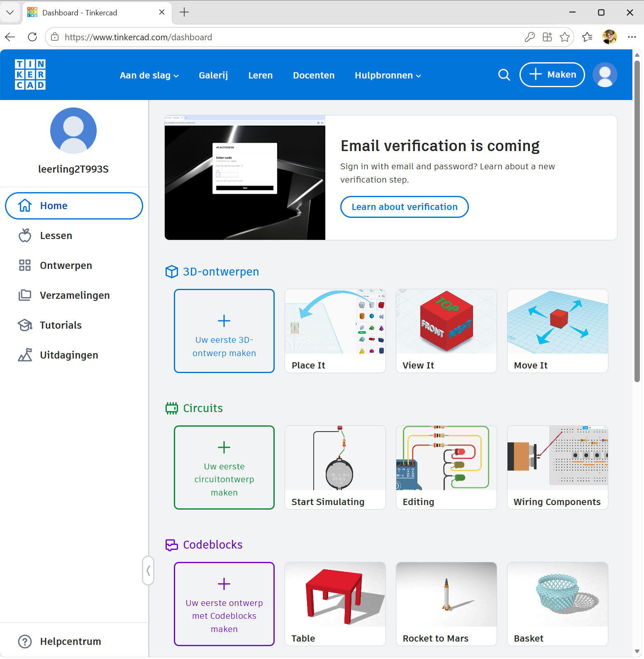The height and width of the screenshot is (659, 644).
Task: Open the browser extensions icon
Action: tap(547, 37)
